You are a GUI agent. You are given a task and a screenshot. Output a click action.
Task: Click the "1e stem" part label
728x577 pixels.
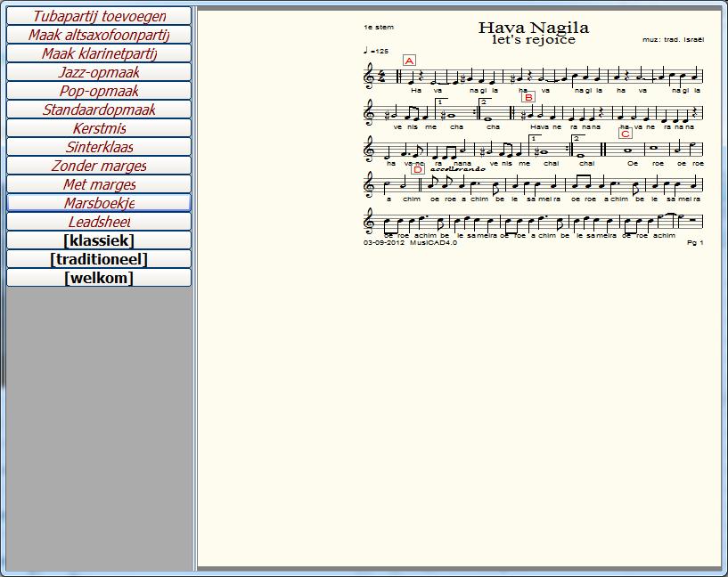(379, 28)
